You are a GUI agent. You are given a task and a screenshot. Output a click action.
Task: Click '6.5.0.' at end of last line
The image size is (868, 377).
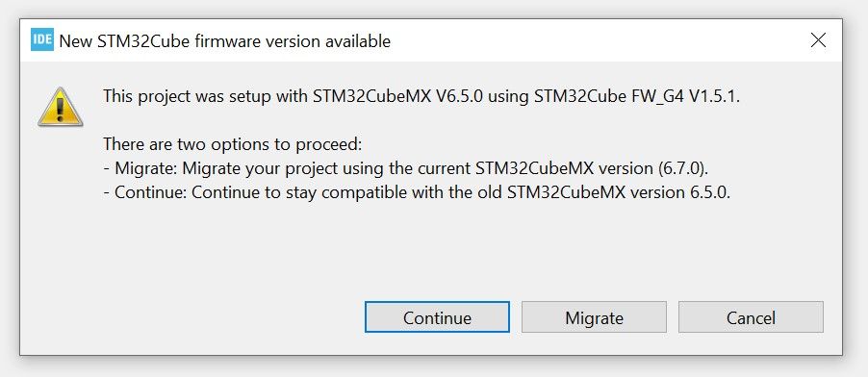click(709, 193)
